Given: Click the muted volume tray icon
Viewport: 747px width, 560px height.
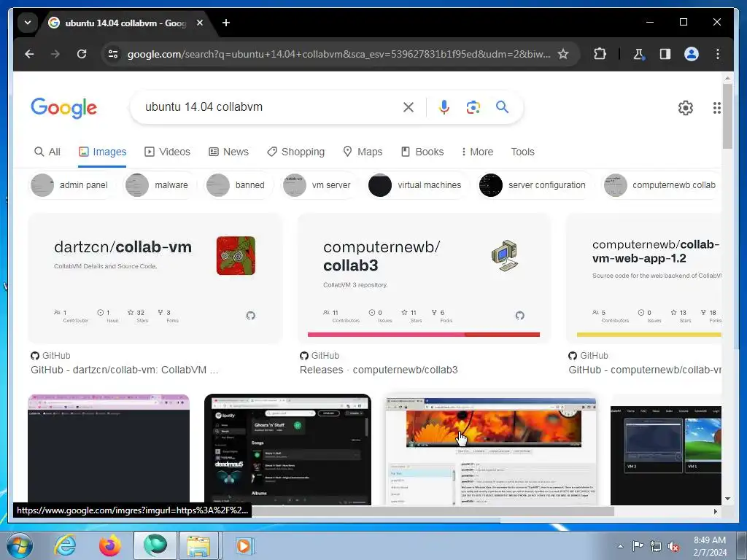Looking at the screenshot, I should 673,547.
